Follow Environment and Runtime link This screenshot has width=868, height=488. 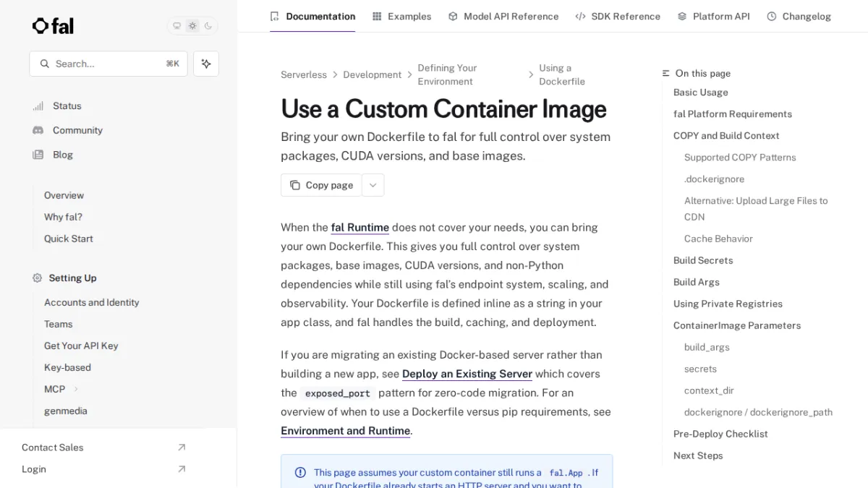coord(346,431)
